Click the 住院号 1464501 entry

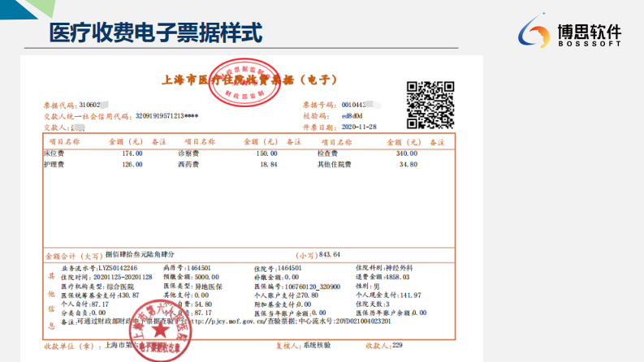pyautogui.click(x=278, y=269)
